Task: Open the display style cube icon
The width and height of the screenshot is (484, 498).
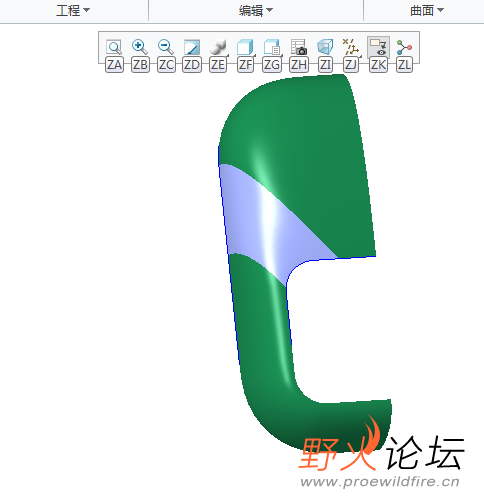Action: [245, 47]
